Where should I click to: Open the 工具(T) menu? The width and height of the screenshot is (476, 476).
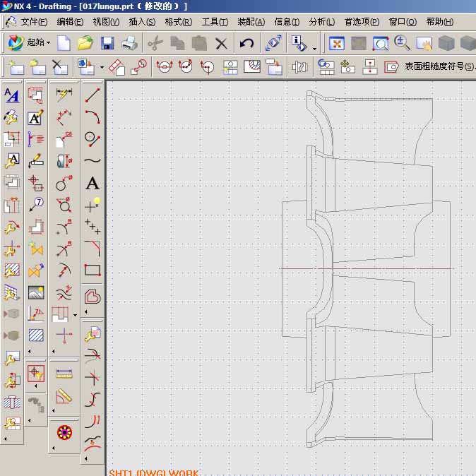click(215, 22)
